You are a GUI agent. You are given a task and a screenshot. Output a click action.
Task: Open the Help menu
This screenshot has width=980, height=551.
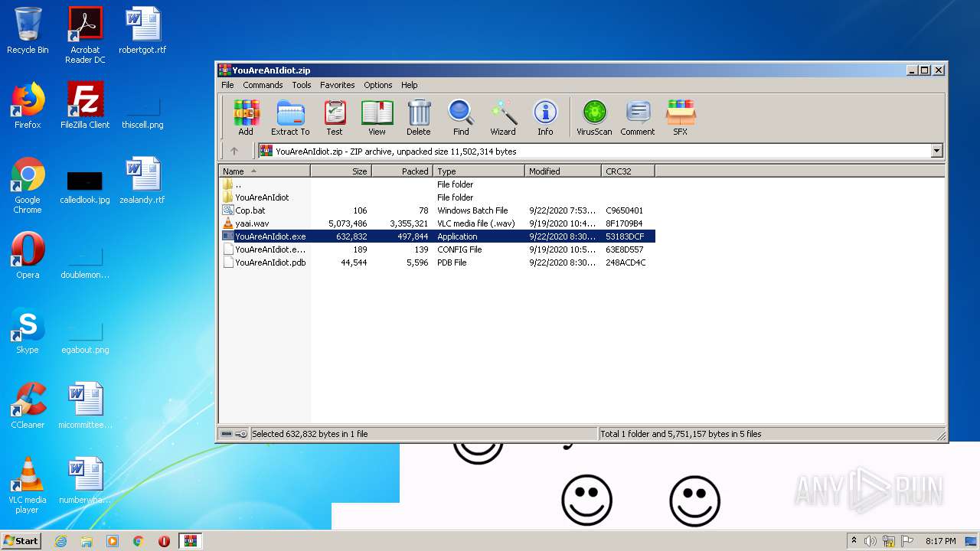(410, 85)
